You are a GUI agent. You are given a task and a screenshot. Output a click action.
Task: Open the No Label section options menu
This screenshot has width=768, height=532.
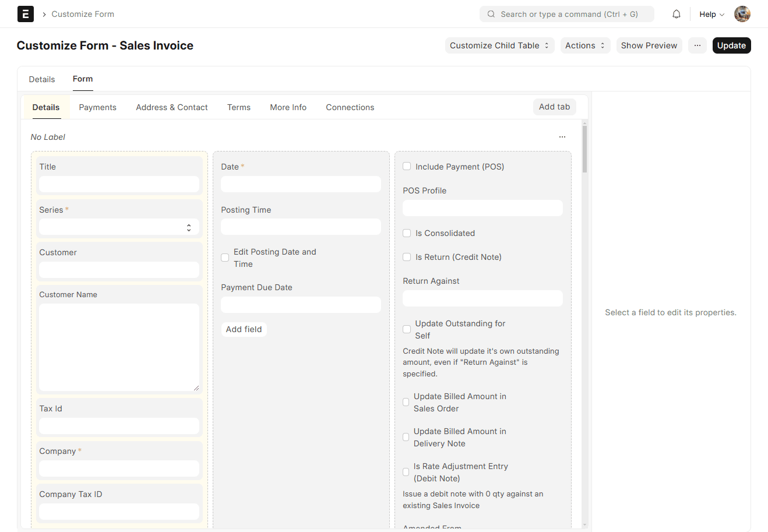coord(562,137)
